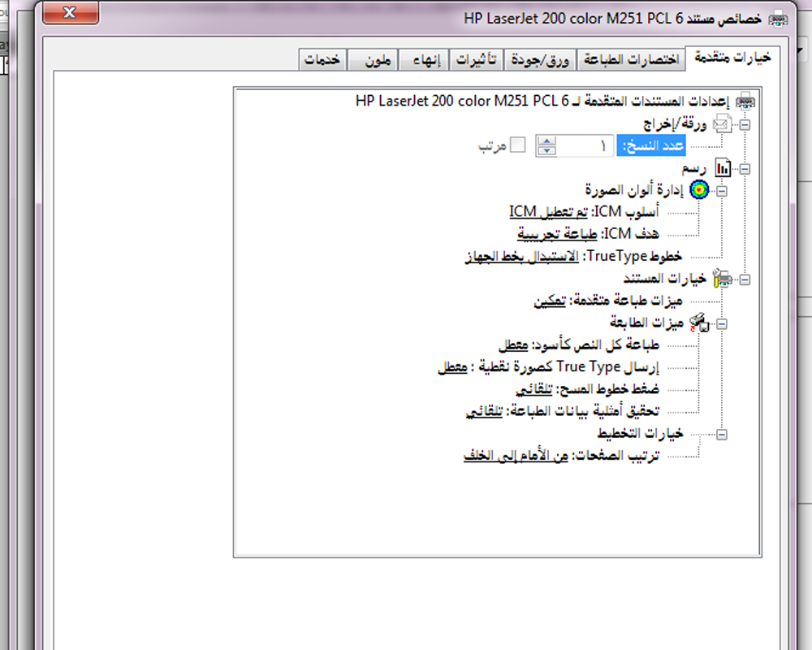Select the عدد النسخ tree item
812x650 pixels.
pyautogui.click(x=651, y=145)
